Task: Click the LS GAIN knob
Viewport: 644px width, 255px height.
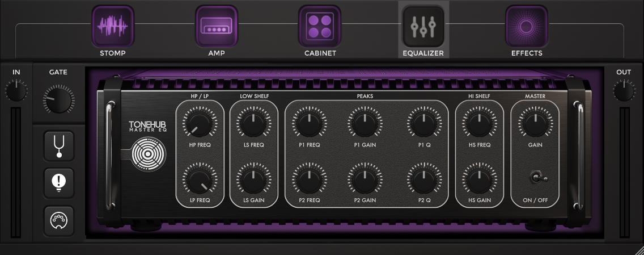Action: pyautogui.click(x=253, y=179)
